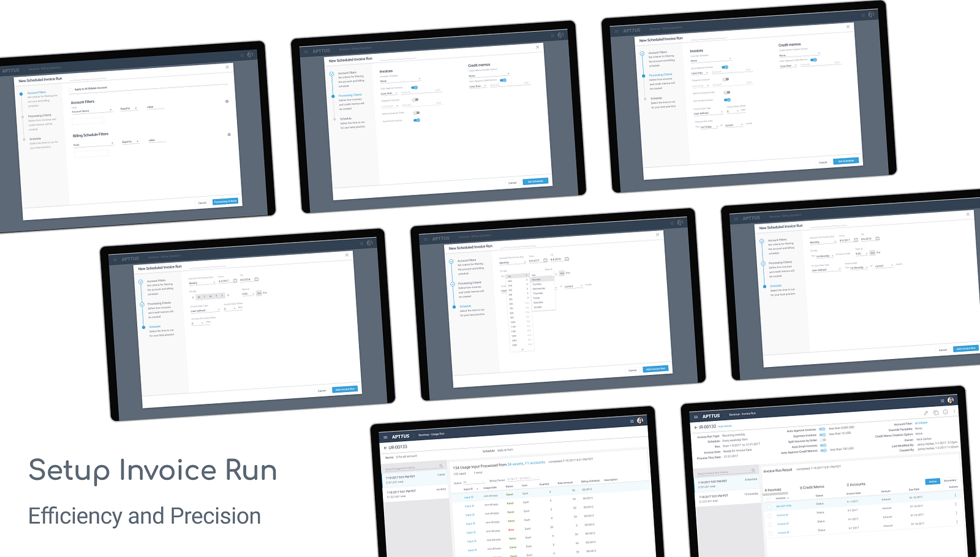Select the Revenue Invoice Run breadcrumb item
This screenshot has width=980, height=557.
tap(742, 413)
